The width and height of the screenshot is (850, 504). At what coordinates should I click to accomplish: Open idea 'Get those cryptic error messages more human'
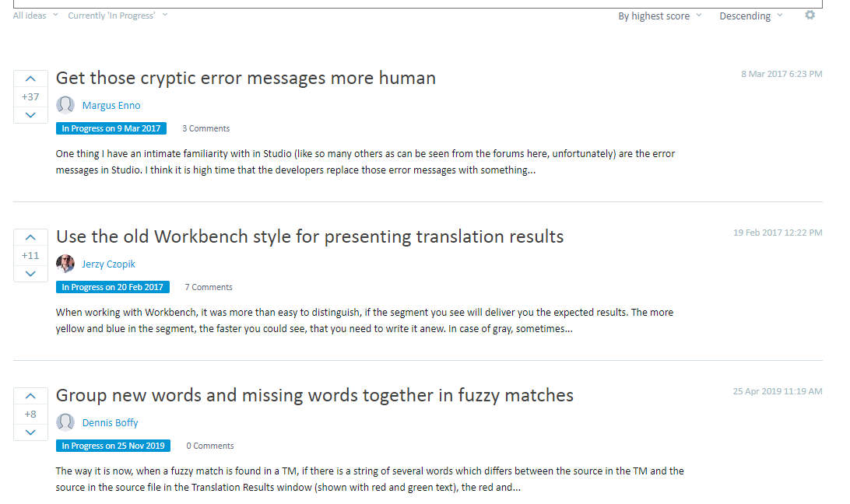(x=245, y=78)
